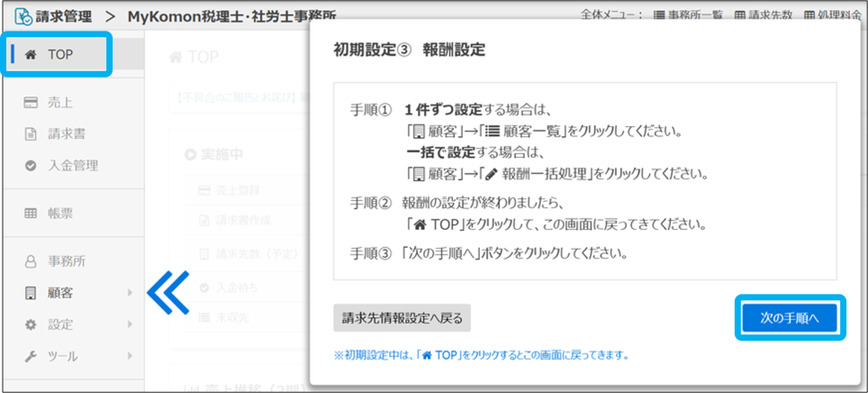Click the 売上 card icon in sidebar
The width and height of the screenshot is (868, 393).
(x=30, y=102)
